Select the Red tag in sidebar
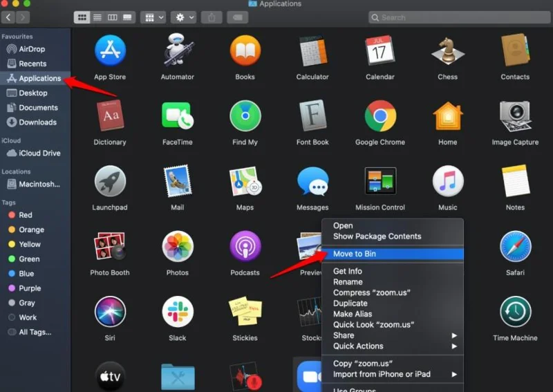Screen dimensions: 553x392 click(35, 215)
